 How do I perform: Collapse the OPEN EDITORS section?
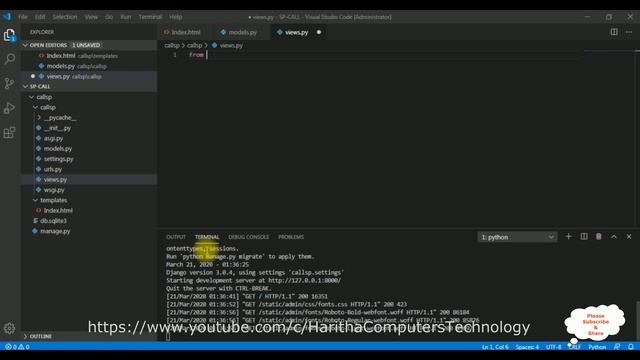[89, 45]
